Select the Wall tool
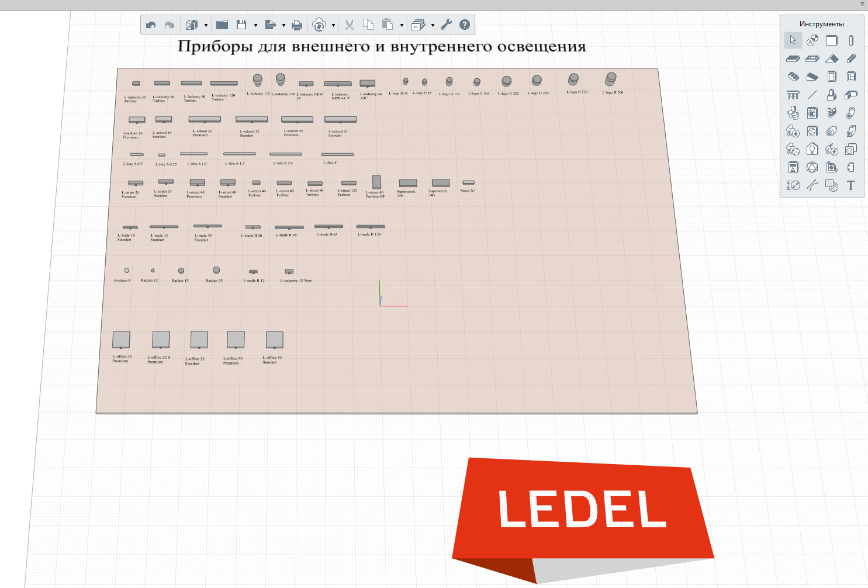 tap(832, 40)
